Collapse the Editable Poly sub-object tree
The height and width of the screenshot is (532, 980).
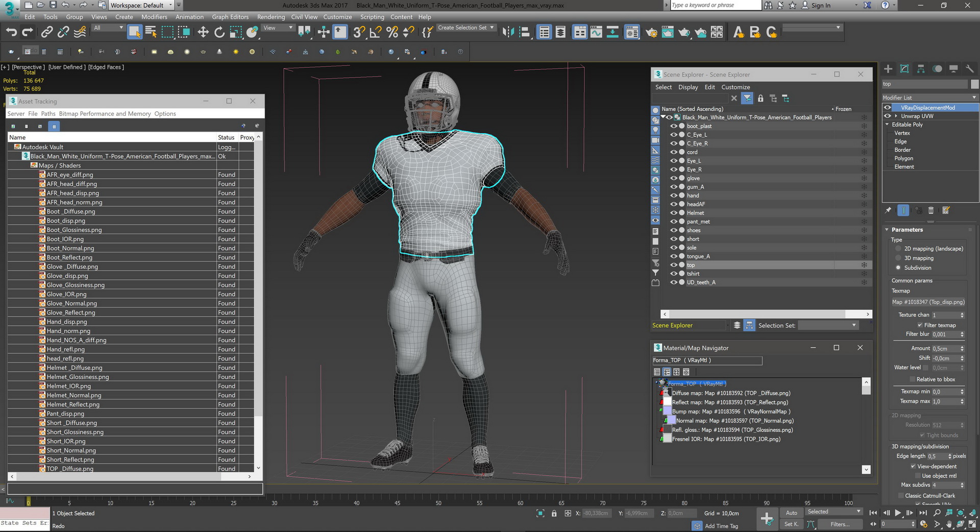click(887, 125)
